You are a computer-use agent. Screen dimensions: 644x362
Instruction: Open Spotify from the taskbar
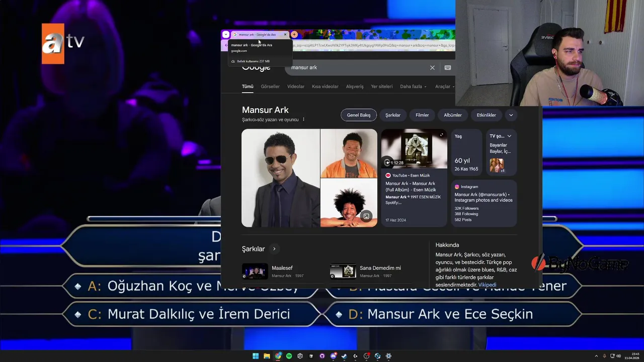(289, 356)
